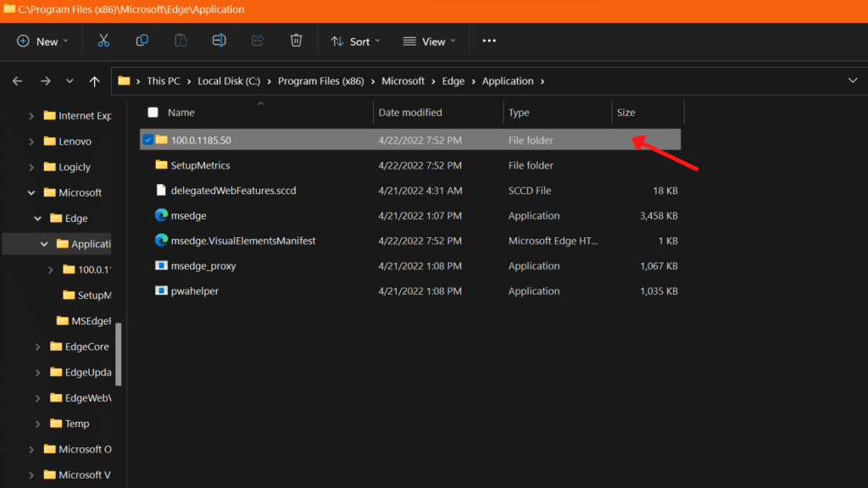Expand the Temp tree folder
This screenshot has width=868, height=488.
click(x=37, y=424)
